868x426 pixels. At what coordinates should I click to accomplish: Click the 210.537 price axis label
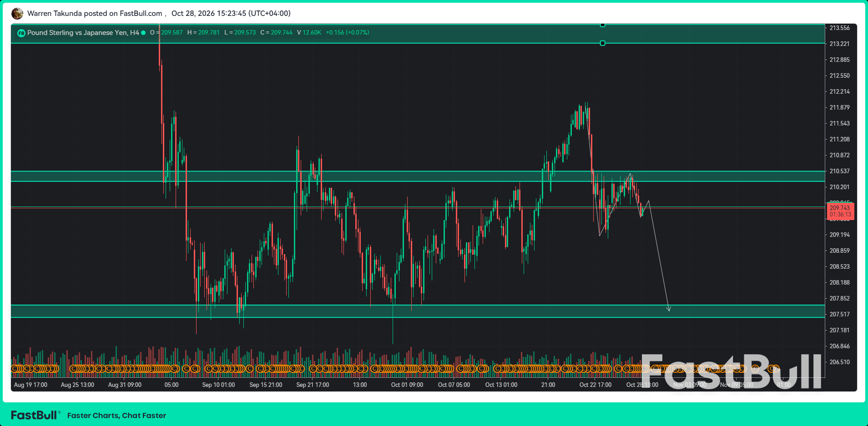(840, 171)
